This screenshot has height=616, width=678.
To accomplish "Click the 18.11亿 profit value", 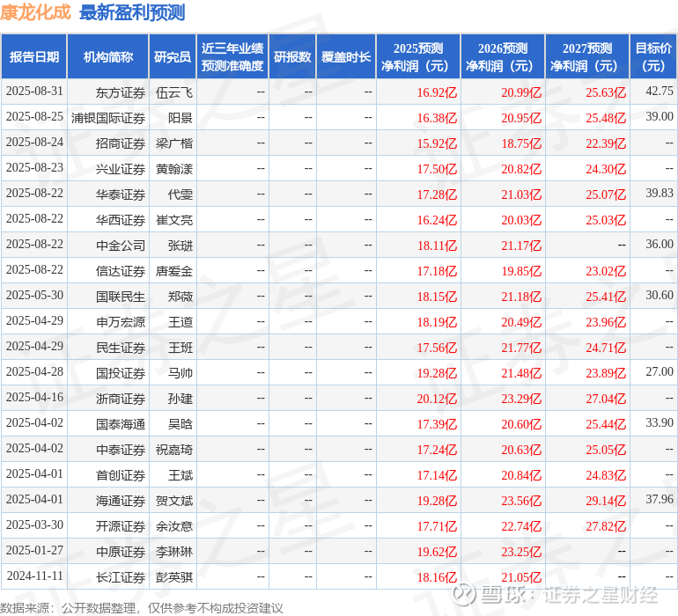I will pyautogui.click(x=437, y=246).
